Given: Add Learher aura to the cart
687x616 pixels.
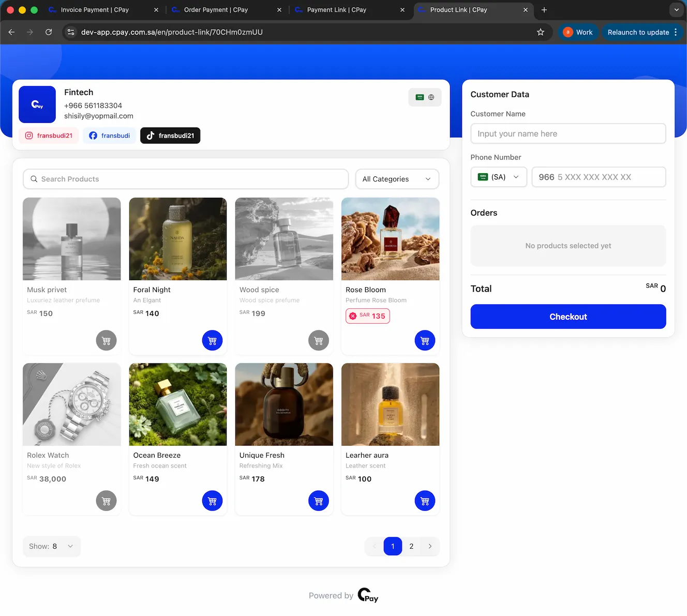Looking at the screenshot, I should 425,501.
